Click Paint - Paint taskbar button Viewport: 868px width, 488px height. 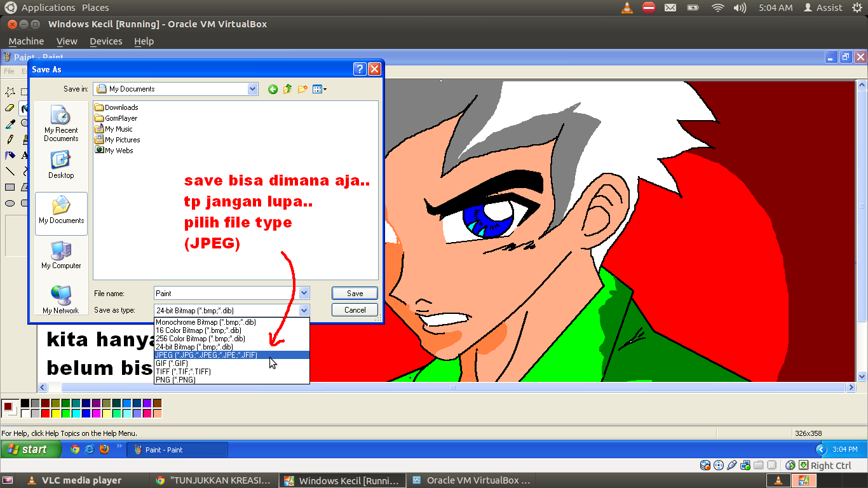(x=177, y=449)
